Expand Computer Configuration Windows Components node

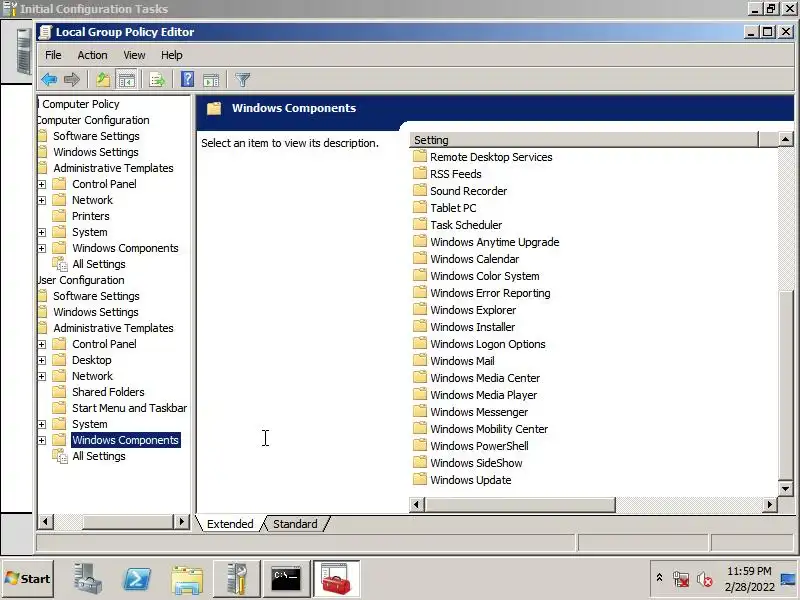click(42, 248)
